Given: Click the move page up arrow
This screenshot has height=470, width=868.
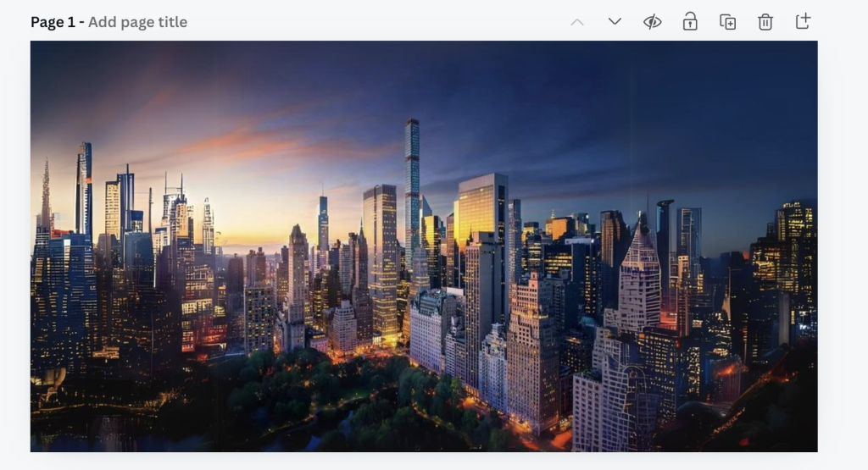Looking at the screenshot, I should [x=577, y=22].
